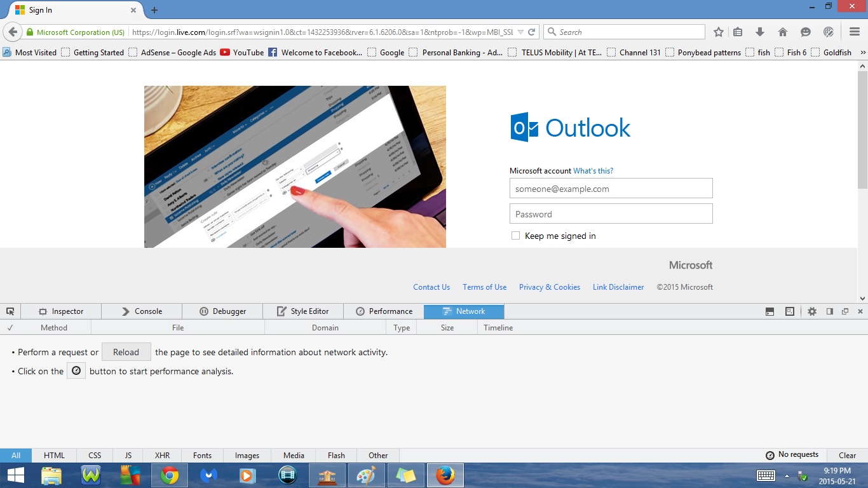Click the globe developer tools toolbar icon
Screen dimensions: 868x488
829,32
